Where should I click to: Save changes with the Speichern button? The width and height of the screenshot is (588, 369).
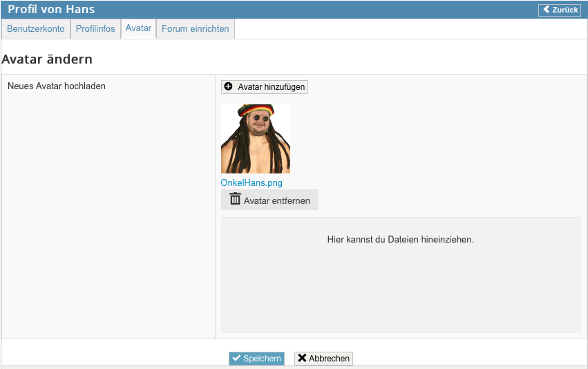[256, 359]
